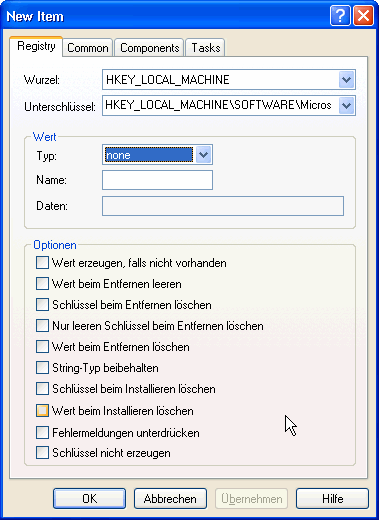Click the Übernehmen button
379x520 pixels.
(251, 499)
